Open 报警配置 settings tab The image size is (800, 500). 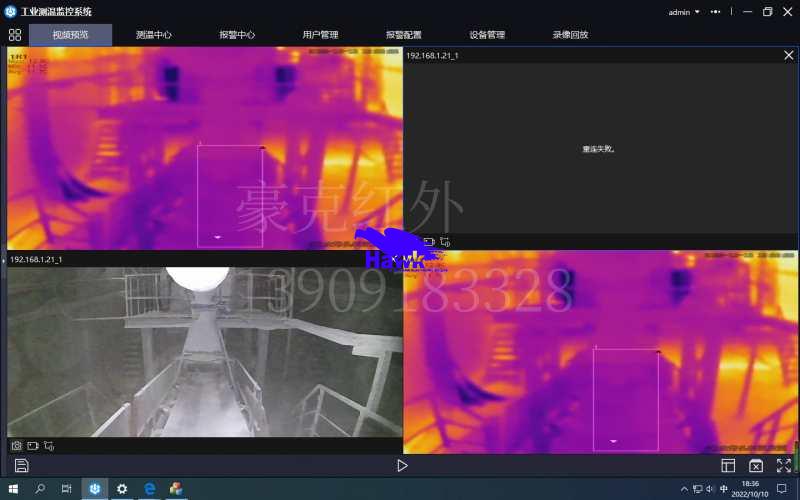[404, 34]
